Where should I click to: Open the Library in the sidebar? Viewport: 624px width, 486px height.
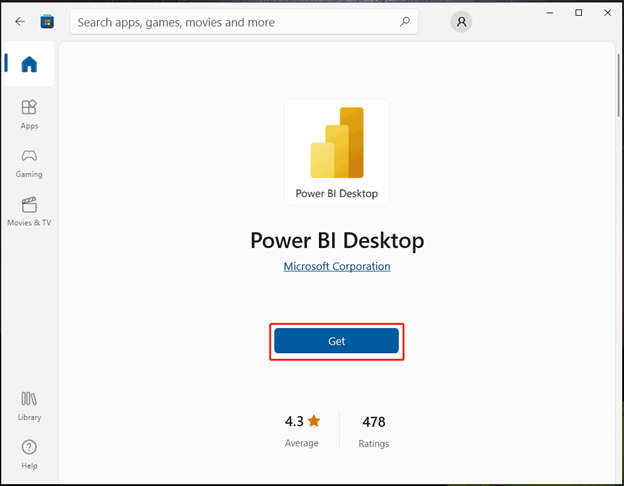29,405
